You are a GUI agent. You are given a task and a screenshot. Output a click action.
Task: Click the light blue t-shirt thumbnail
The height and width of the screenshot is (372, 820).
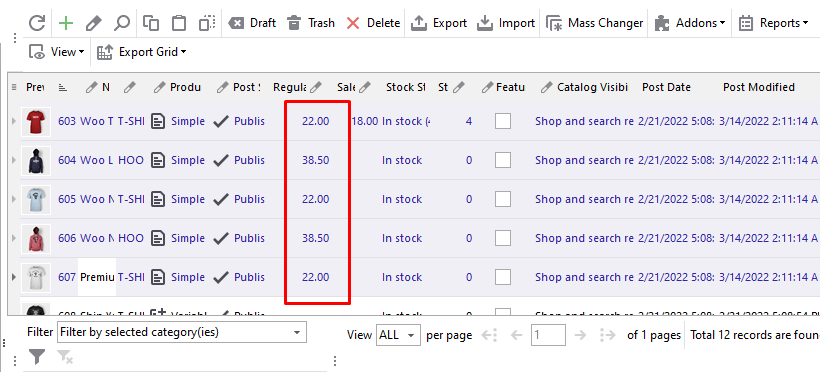(36, 199)
